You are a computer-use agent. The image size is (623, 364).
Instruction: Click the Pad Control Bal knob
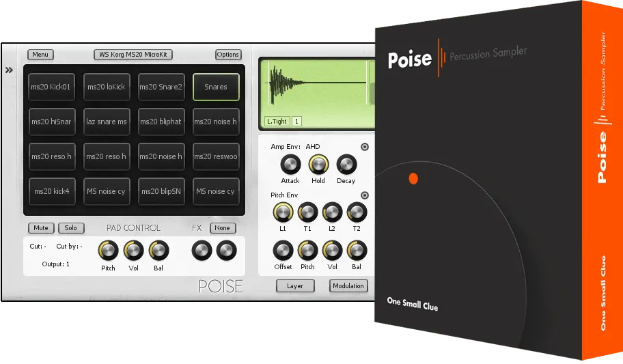(158, 251)
